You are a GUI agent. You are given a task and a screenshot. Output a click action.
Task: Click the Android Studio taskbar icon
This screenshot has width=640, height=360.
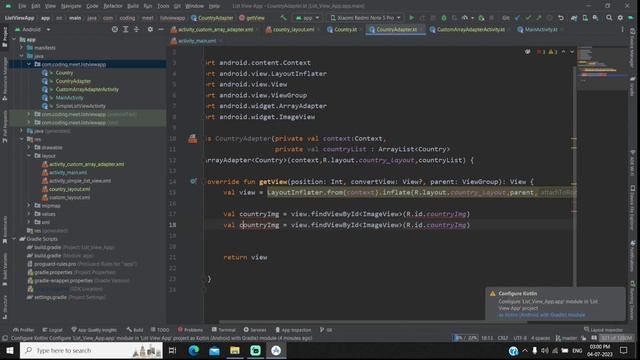(276, 351)
